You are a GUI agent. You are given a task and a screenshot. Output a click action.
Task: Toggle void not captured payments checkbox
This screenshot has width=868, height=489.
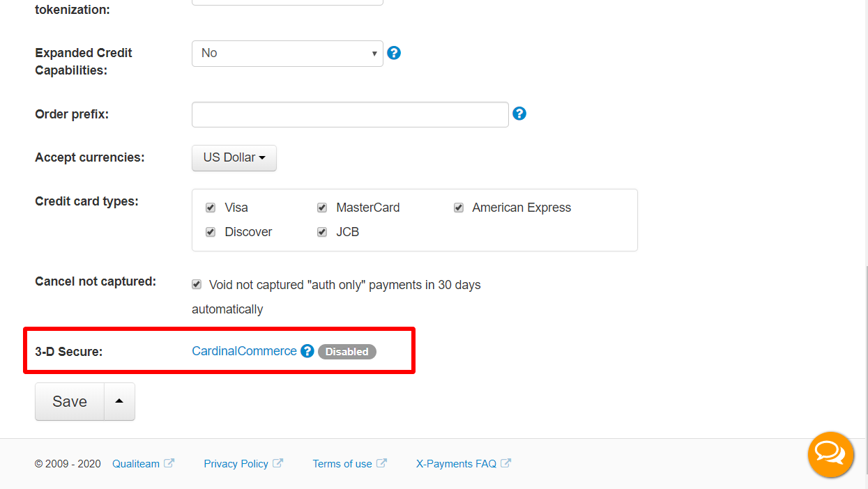pyautogui.click(x=197, y=285)
